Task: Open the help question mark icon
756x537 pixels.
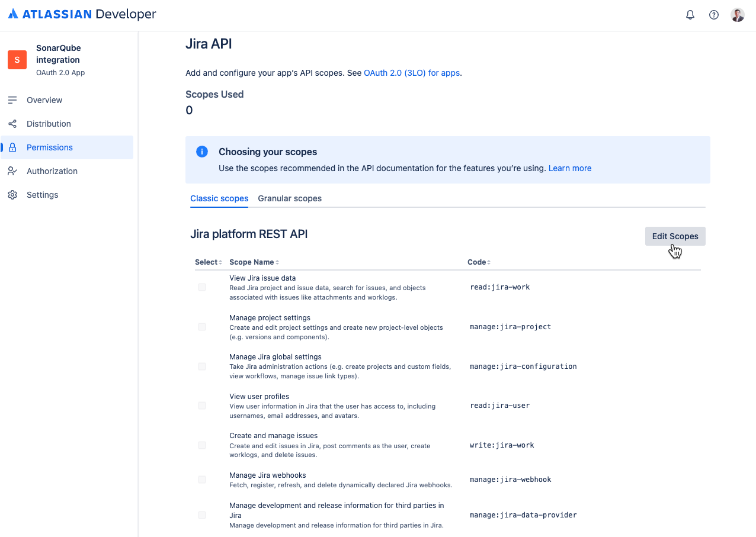Action: 714,15
